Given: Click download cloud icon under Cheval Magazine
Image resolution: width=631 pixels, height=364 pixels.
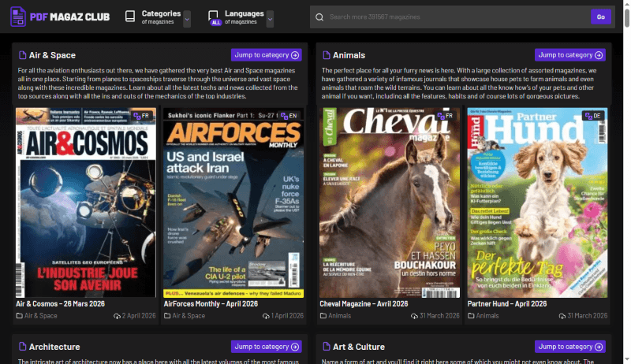Looking at the screenshot, I should (x=415, y=316).
